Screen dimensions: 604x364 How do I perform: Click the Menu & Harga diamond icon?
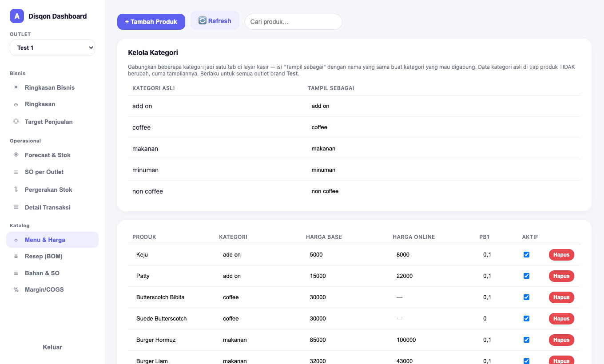point(16,240)
